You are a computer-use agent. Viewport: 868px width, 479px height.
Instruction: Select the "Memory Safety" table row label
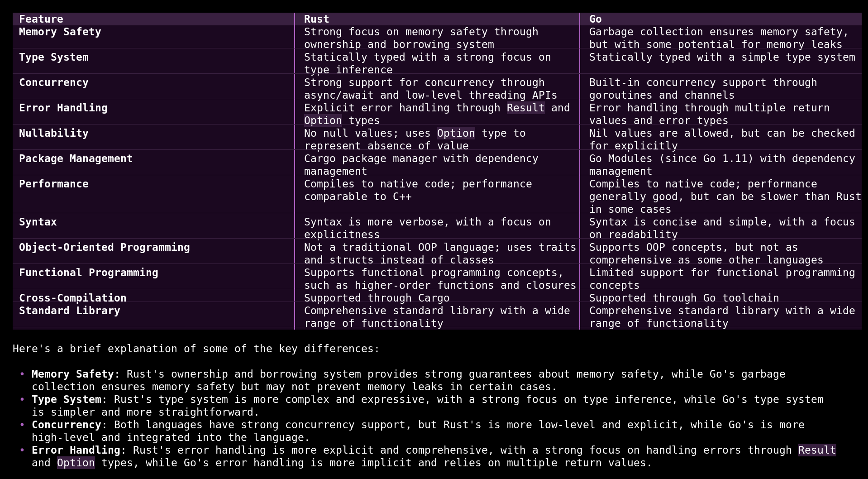[60, 32]
